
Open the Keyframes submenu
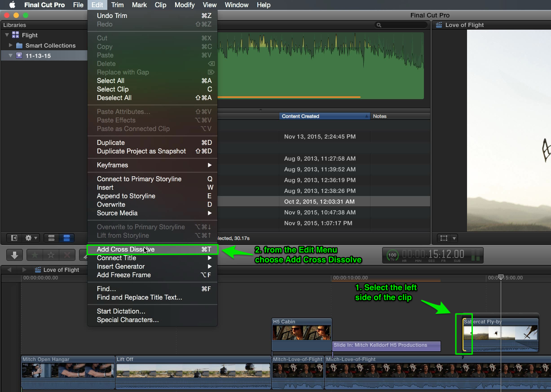tap(153, 165)
